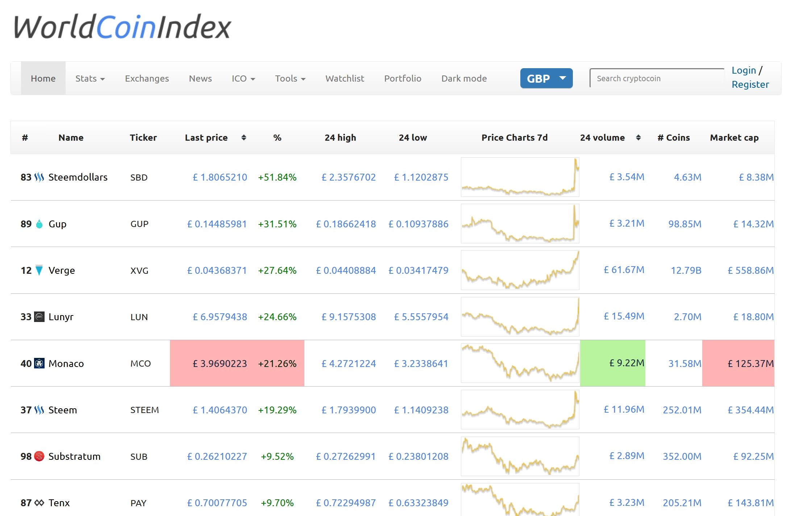The width and height of the screenshot is (812, 516).
Task: Sort table by Last price arrows
Action: point(244,137)
